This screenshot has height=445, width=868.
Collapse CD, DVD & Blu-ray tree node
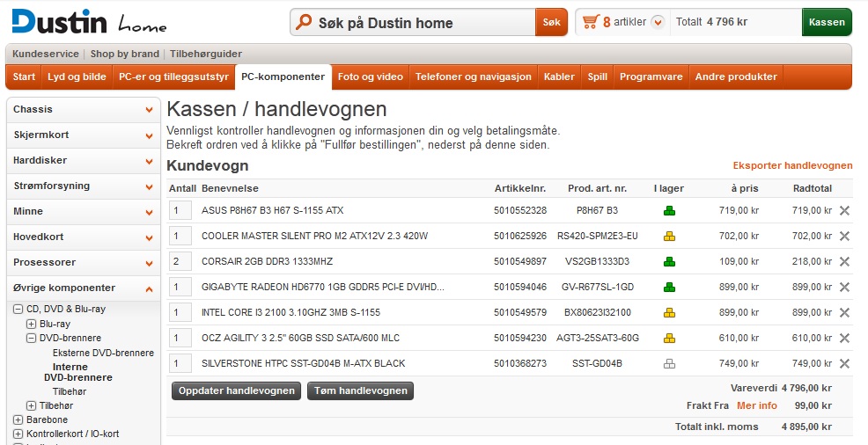(18, 309)
